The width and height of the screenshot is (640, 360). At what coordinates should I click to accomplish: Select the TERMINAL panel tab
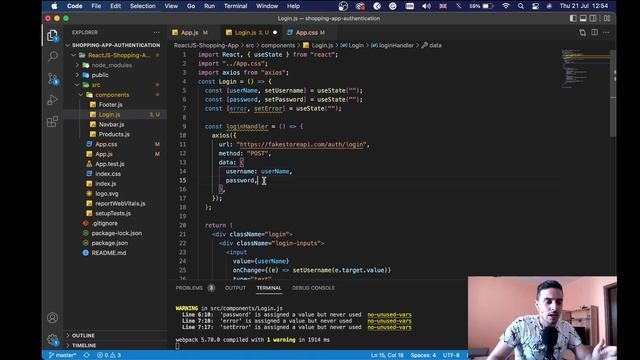(x=269, y=288)
